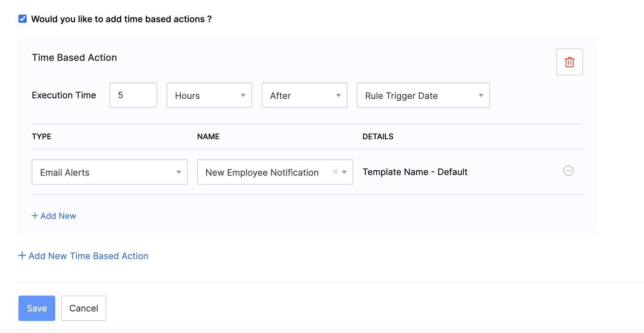The image size is (644, 333).
Task: Click the red trash delete icon
Action: 569,62
